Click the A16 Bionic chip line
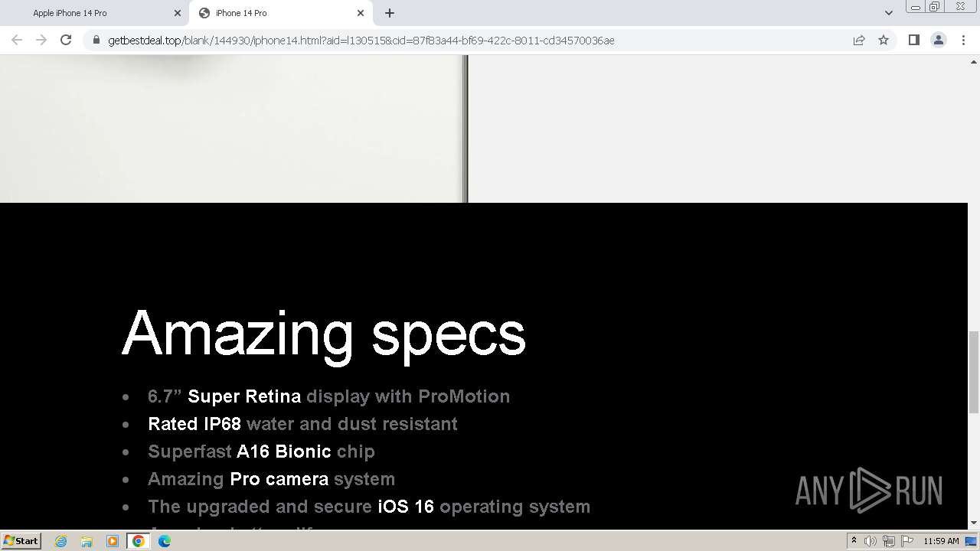This screenshot has width=980, height=551. [x=261, y=452]
